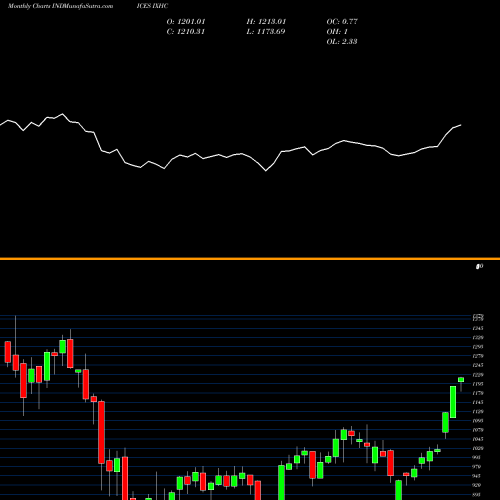Select the close value C: 1210.31
The height and width of the screenshot is (500, 500).
pyautogui.click(x=186, y=32)
